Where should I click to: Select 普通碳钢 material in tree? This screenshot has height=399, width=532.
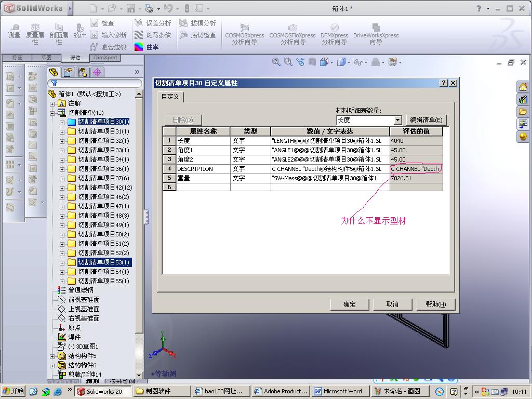81,290
